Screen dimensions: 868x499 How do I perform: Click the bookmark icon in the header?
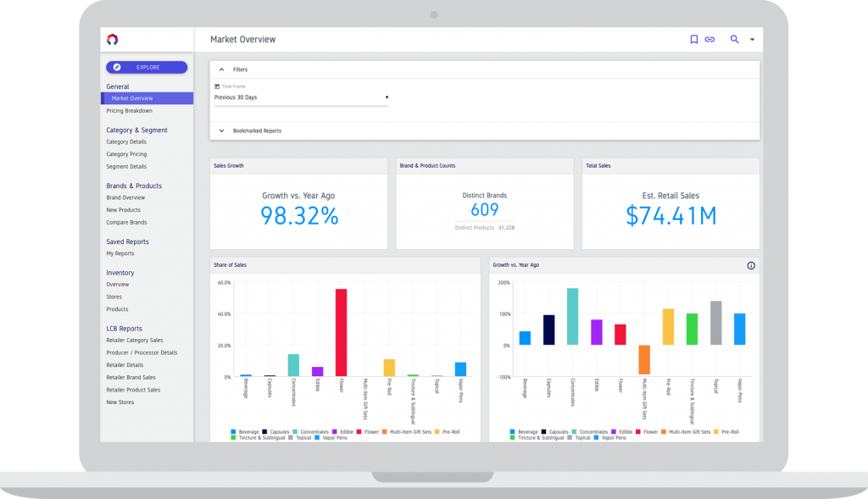pos(693,39)
